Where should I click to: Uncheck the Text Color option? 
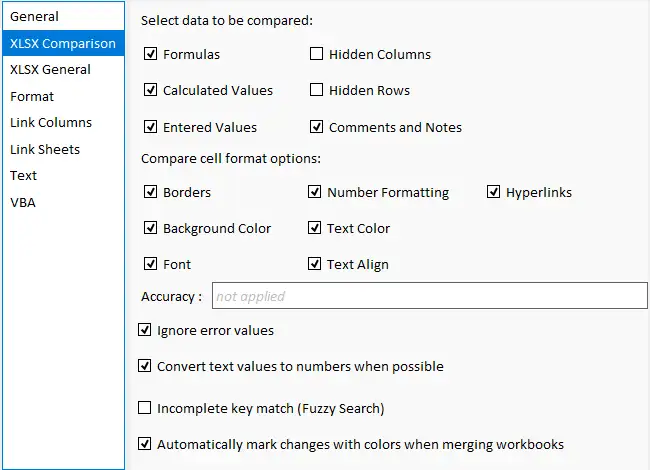(x=314, y=228)
